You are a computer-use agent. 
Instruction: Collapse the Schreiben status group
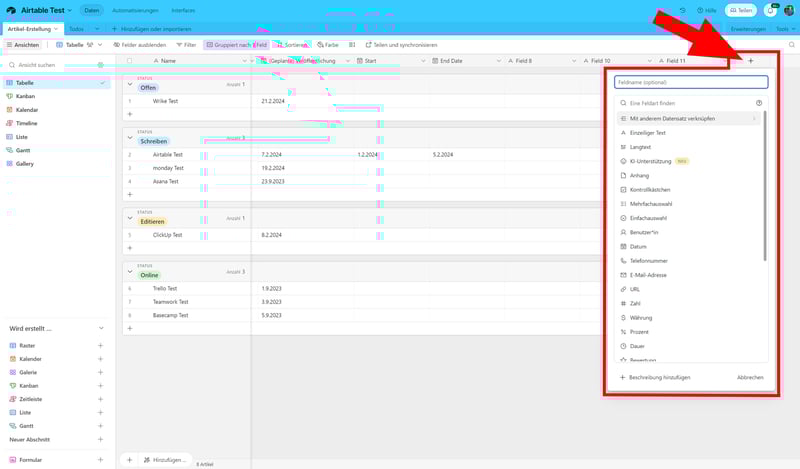click(x=129, y=138)
